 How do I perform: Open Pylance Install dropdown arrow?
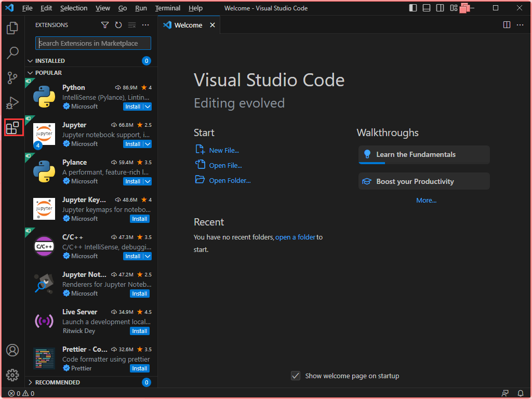pyautogui.click(x=148, y=181)
